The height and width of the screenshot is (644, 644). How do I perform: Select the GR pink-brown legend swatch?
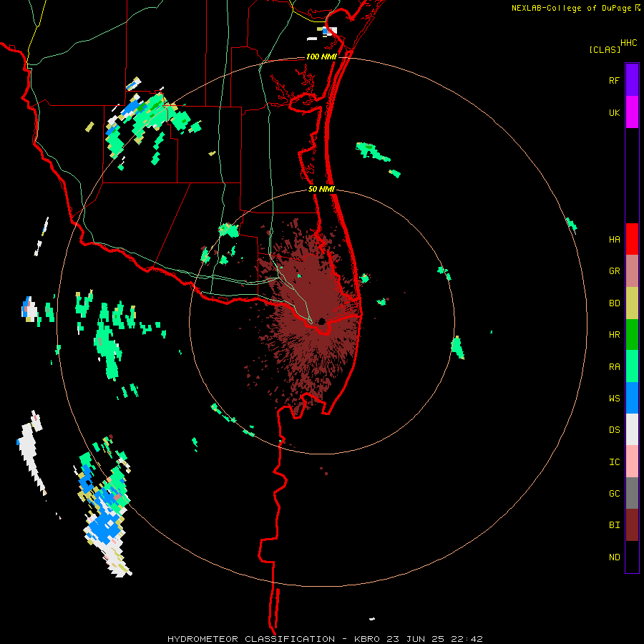coord(632,271)
